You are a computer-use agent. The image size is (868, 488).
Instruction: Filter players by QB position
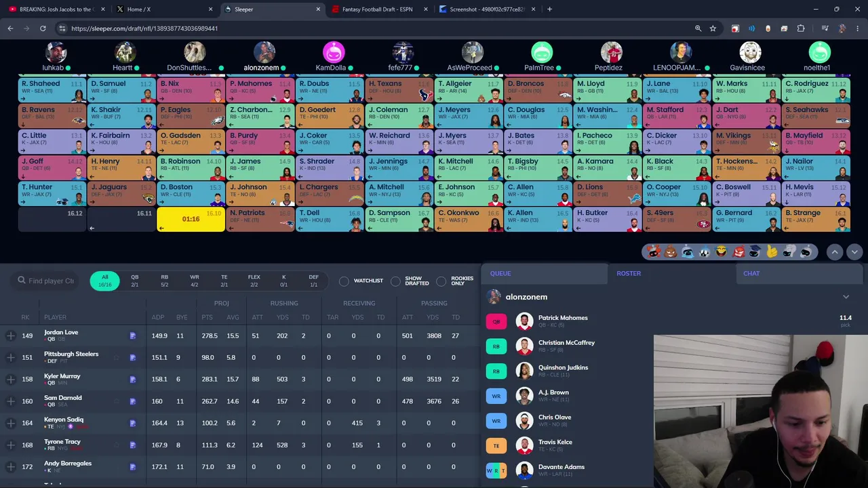pos(134,281)
